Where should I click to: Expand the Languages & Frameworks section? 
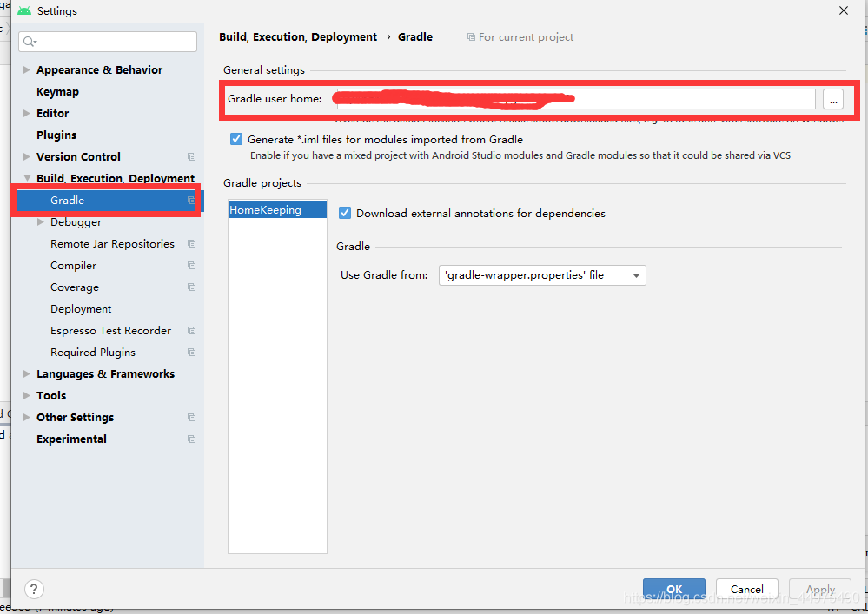pos(27,374)
